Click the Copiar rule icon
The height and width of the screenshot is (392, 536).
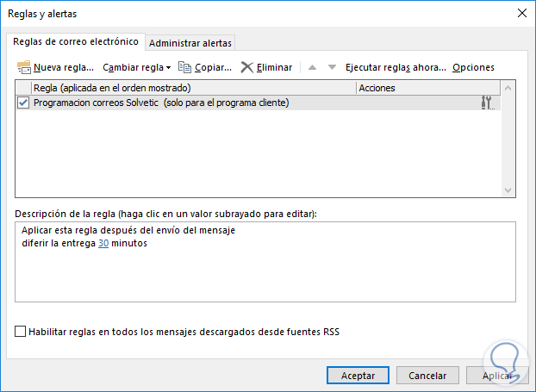pos(184,66)
